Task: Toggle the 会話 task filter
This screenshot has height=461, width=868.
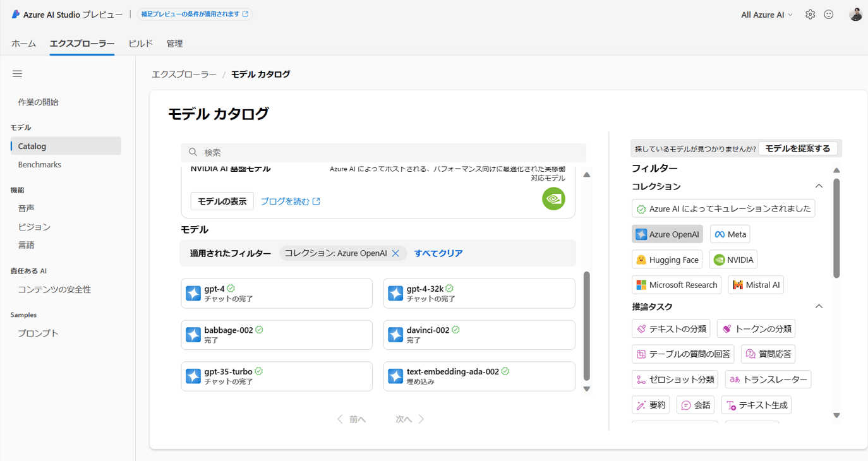Action: click(696, 405)
